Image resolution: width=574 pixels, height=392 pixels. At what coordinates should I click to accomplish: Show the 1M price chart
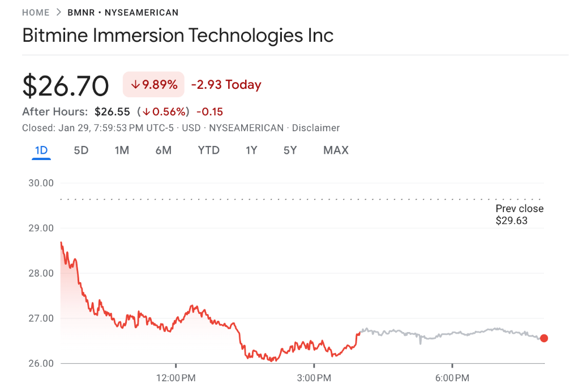tap(122, 150)
